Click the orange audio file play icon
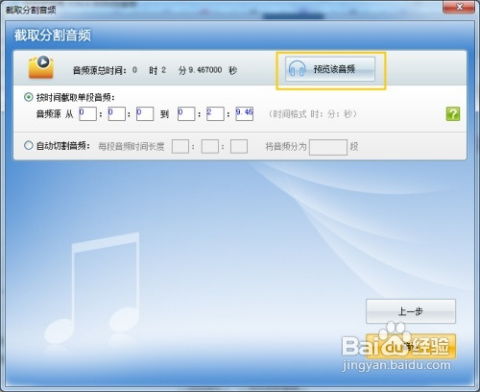 [41, 67]
